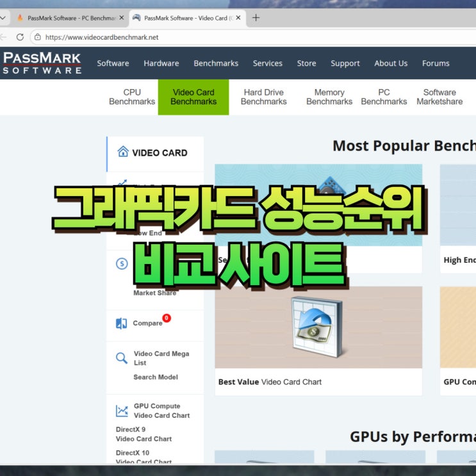The height and width of the screenshot is (476, 476).
Task: Click the PassMark Software logo
Action: [42, 63]
